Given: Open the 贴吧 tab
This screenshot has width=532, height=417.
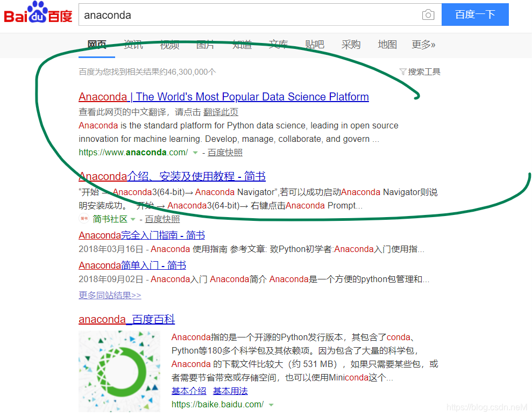Looking at the screenshot, I should point(315,45).
